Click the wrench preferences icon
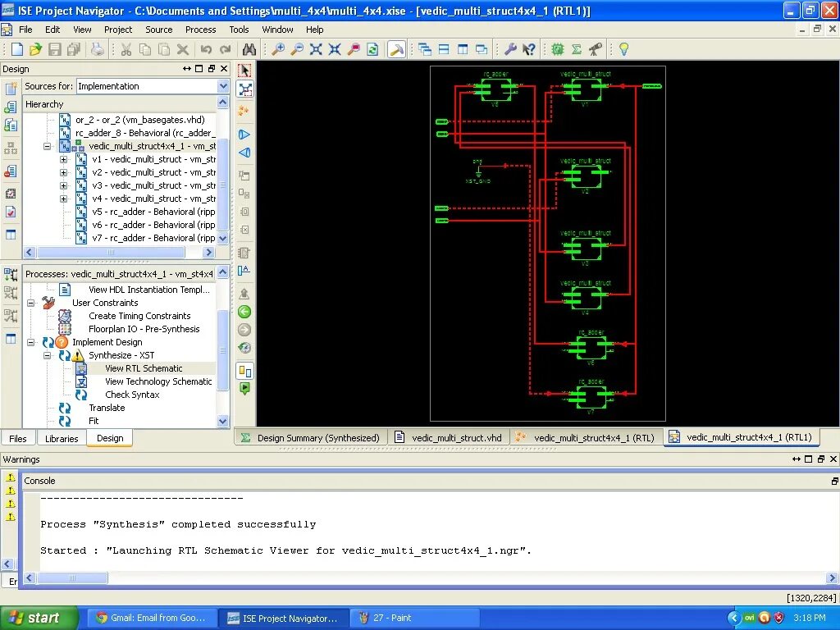The image size is (840, 630). (510, 49)
